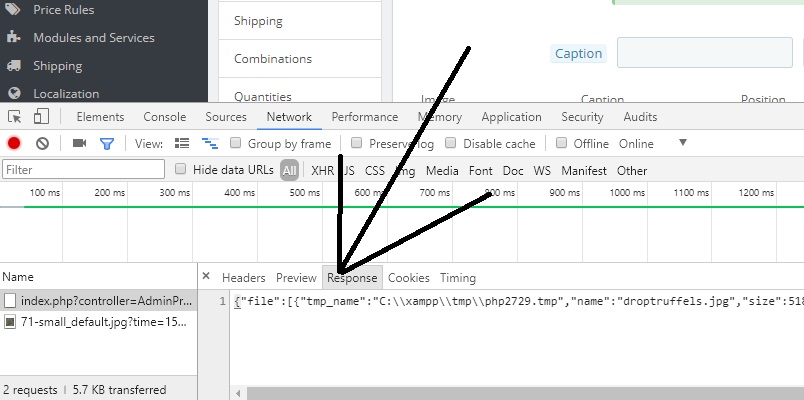Open the Application tab

[x=511, y=117]
